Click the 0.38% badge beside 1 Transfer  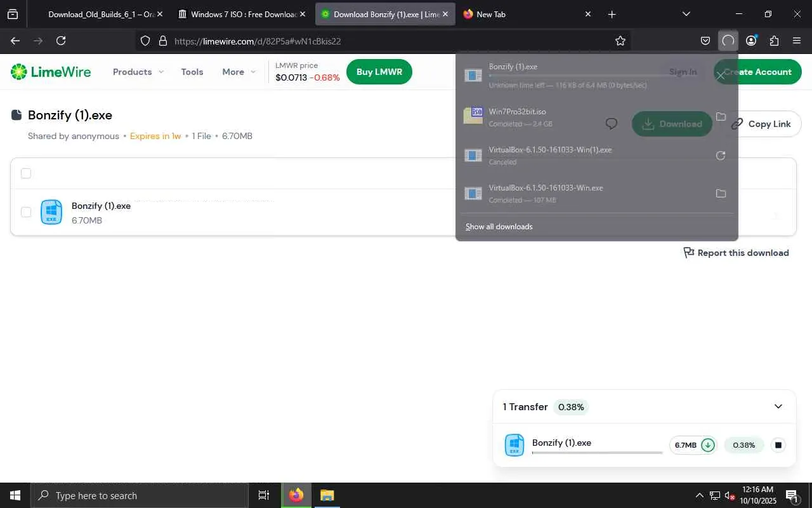571,407
